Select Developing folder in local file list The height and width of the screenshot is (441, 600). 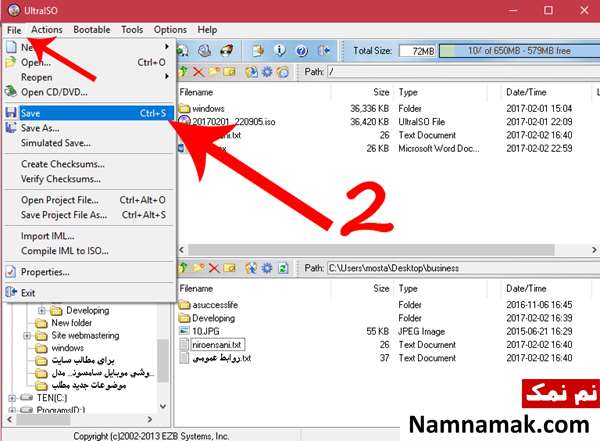[x=213, y=318]
